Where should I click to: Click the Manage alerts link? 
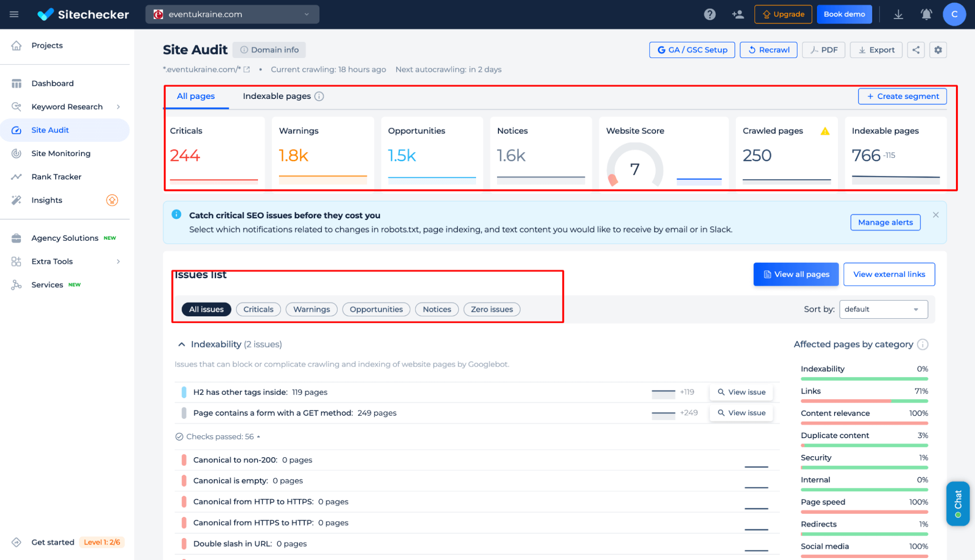(x=885, y=222)
